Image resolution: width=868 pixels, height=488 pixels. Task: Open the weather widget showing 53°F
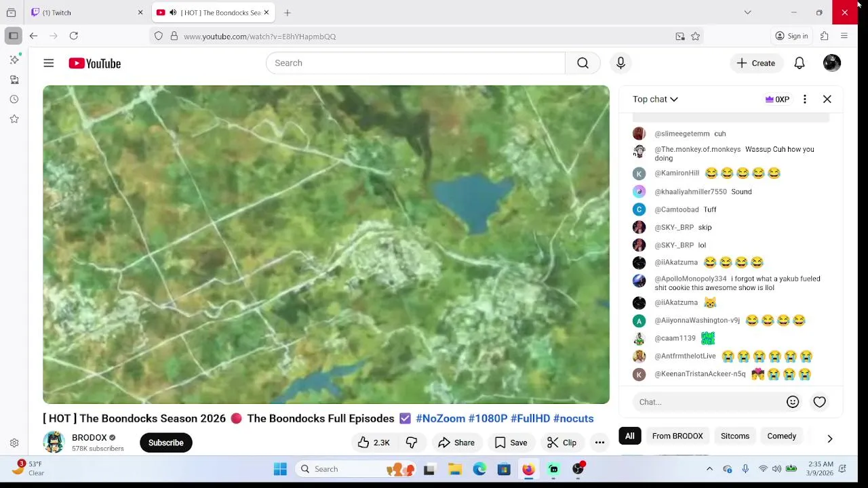(x=28, y=468)
